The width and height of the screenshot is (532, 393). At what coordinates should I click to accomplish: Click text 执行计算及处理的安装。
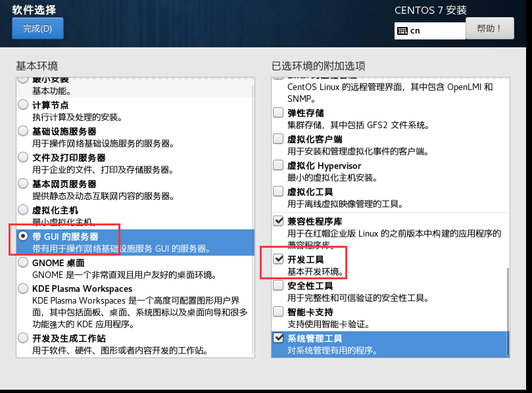tap(78, 118)
